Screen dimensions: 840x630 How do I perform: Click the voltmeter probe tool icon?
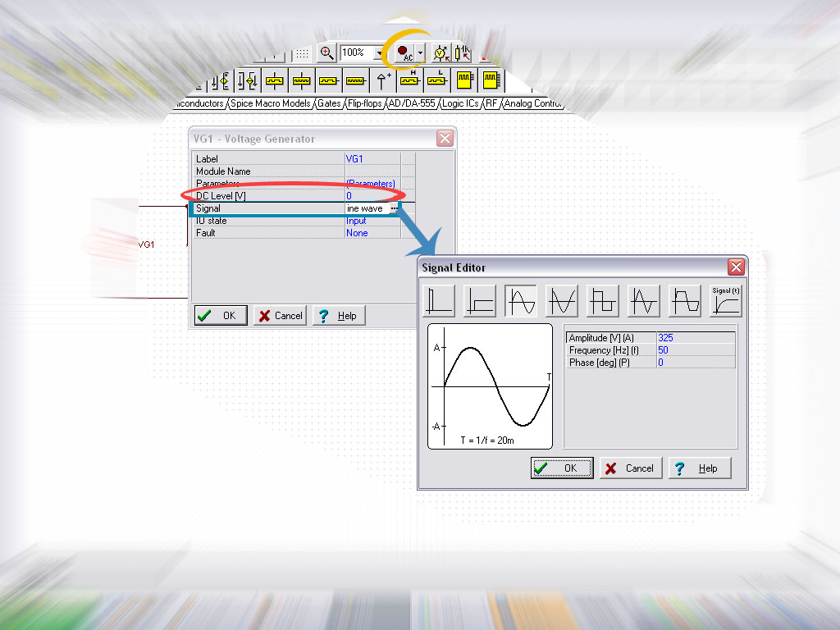coord(441,53)
